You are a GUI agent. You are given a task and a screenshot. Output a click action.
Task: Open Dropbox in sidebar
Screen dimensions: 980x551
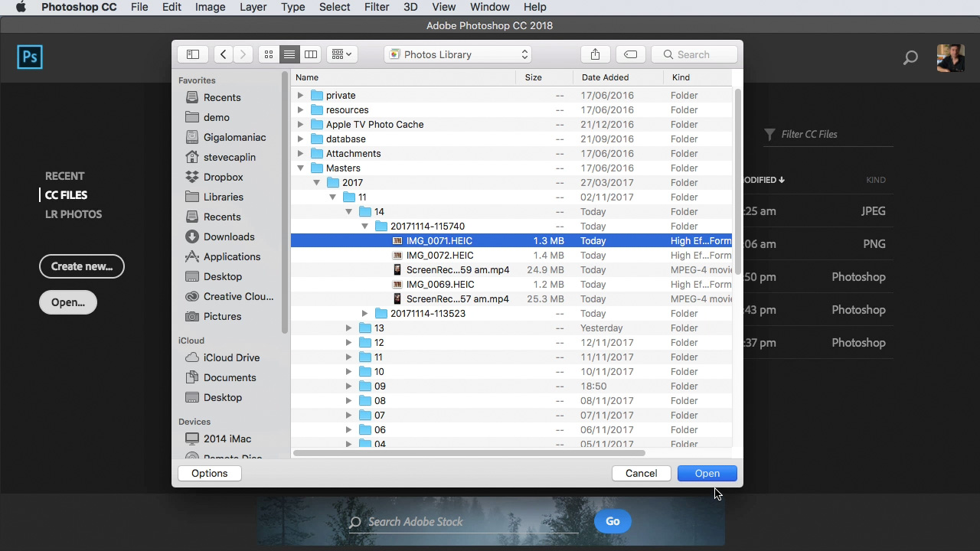pyautogui.click(x=224, y=177)
